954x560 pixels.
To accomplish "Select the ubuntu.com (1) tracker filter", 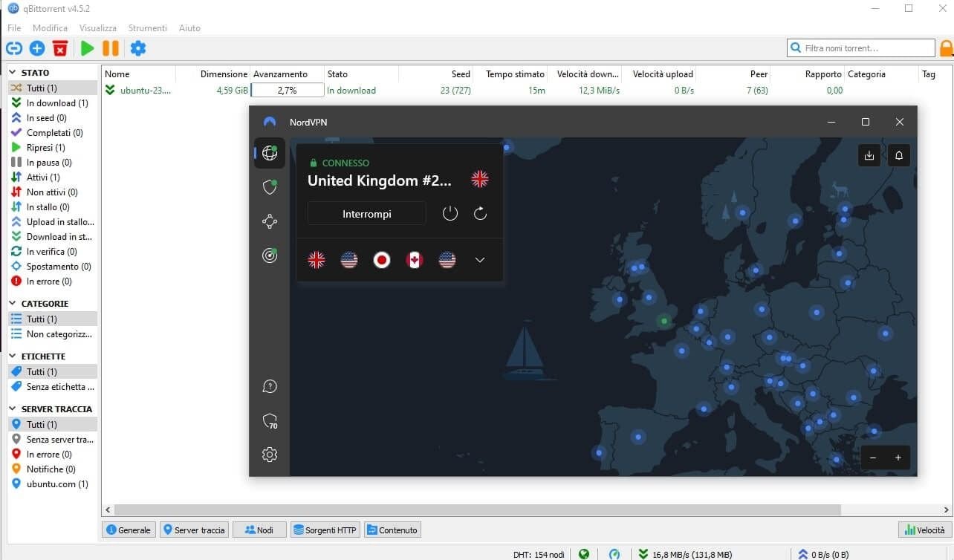I will coord(53,484).
